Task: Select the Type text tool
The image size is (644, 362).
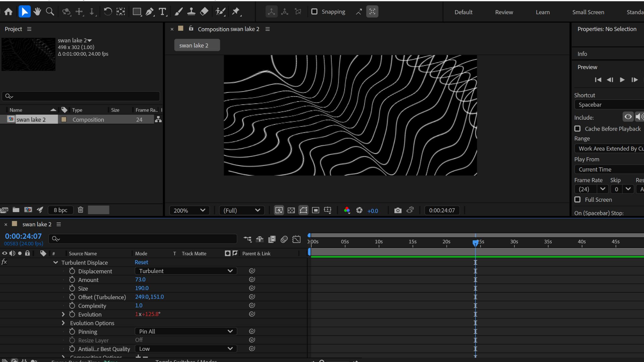Action: point(163,12)
